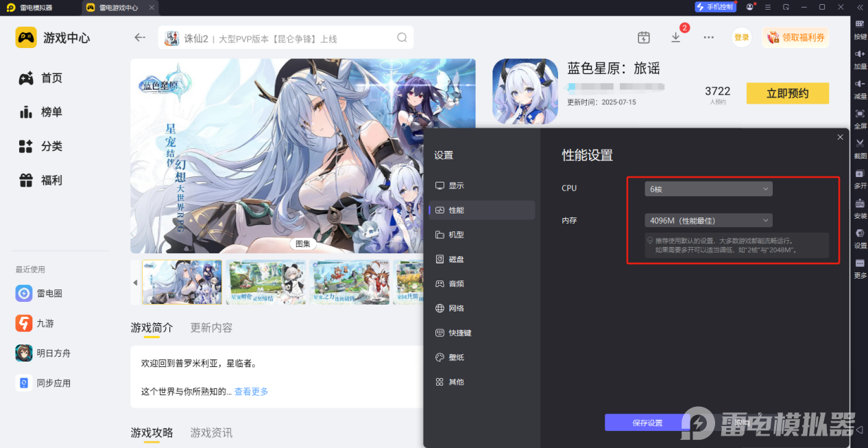Switch to the 游戏攻略 tab
This screenshot has width=868, height=448.
pos(152,433)
